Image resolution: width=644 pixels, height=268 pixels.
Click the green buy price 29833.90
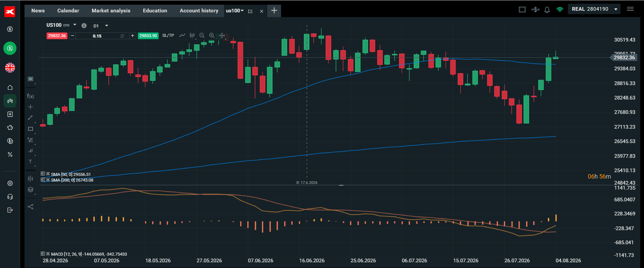pyautogui.click(x=148, y=36)
